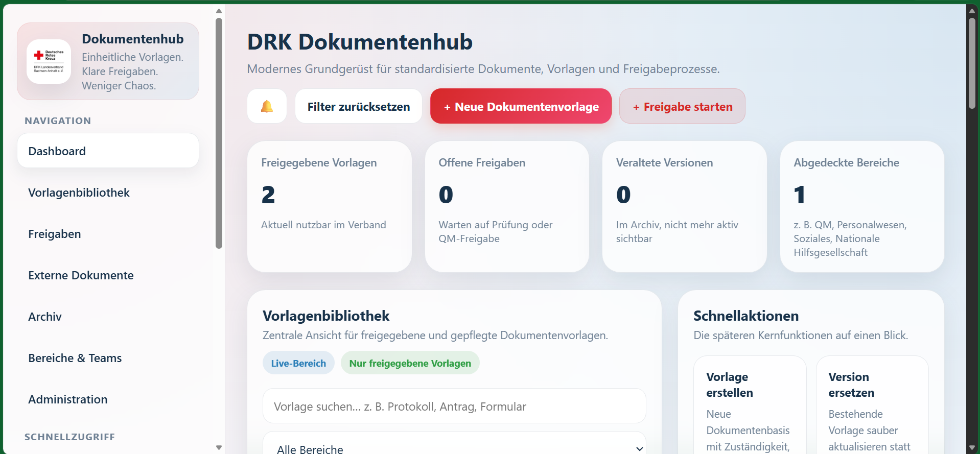Click main page scrollbar down arrow
Image resolution: width=980 pixels, height=454 pixels.
coord(972,447)
